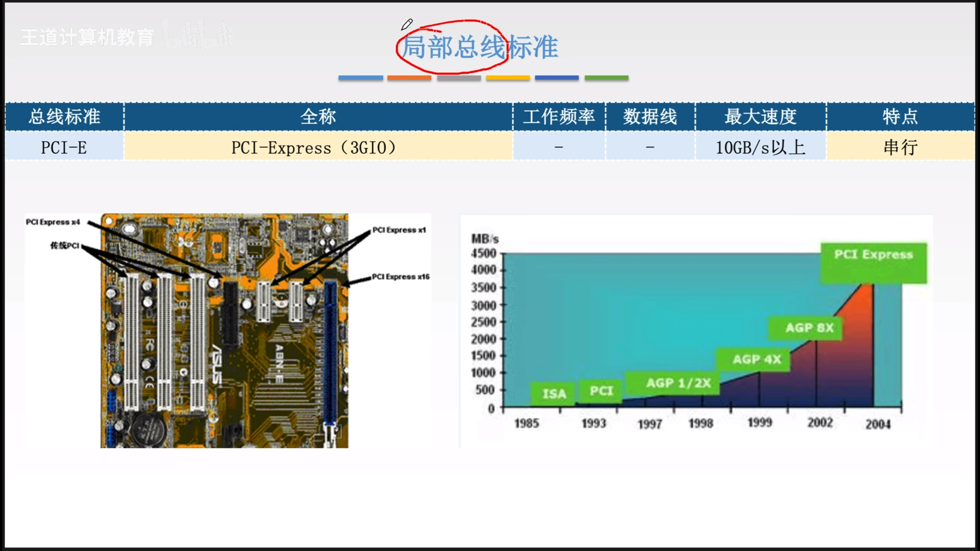The image size is (980, 551).
Task: Click the blue bar under the title
Action: pyautogui.click(x=360, y=78)
